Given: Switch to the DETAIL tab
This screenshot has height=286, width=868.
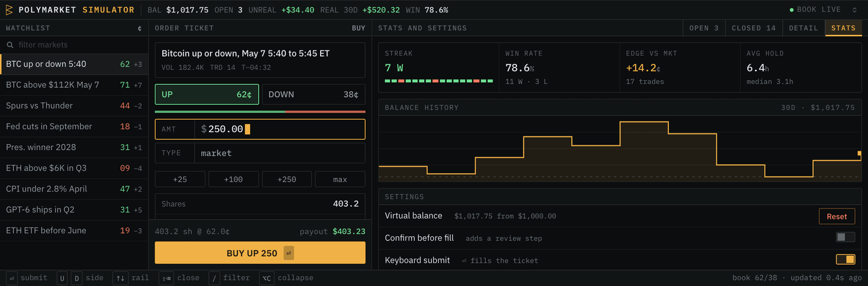Looking at the screenshot, I should [x=803, y=28].
